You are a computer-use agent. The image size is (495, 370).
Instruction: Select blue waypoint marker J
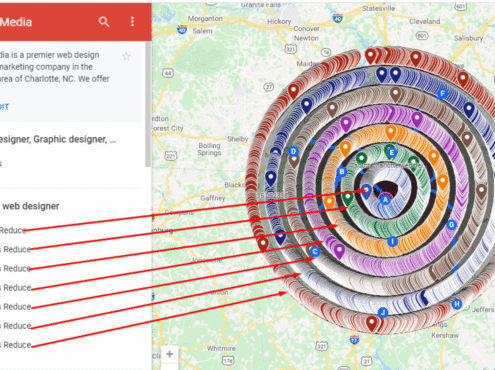click(x=383, y=313)
